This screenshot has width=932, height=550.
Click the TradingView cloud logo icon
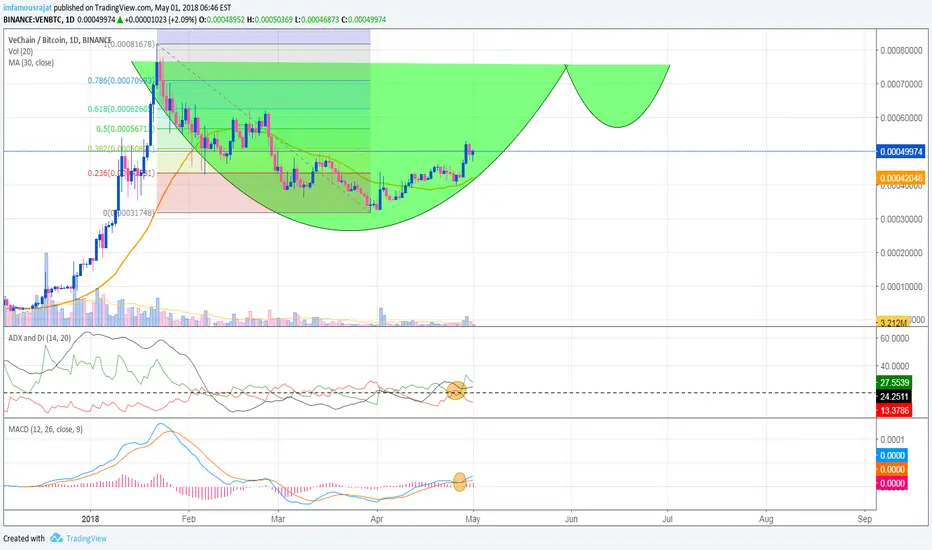coord(56,538)
